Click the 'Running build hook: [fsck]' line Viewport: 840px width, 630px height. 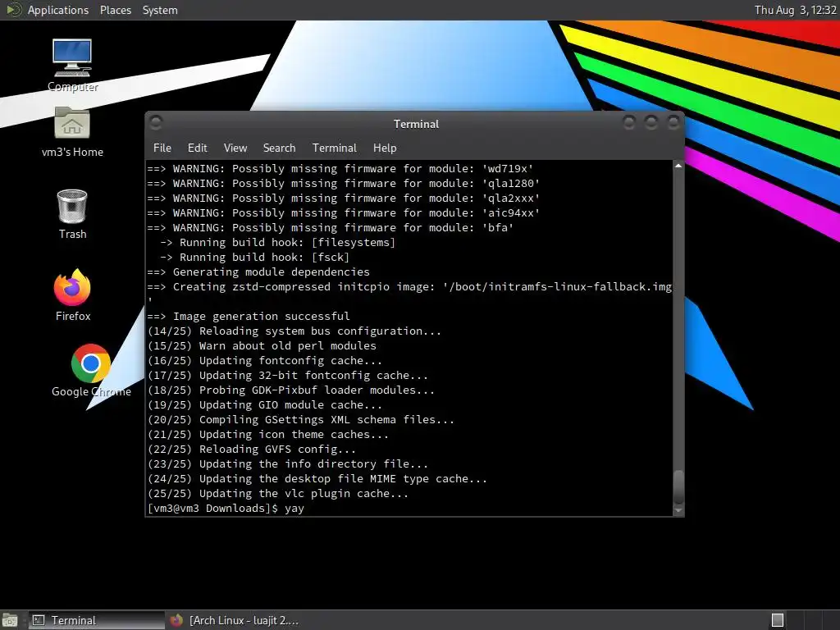254,257
